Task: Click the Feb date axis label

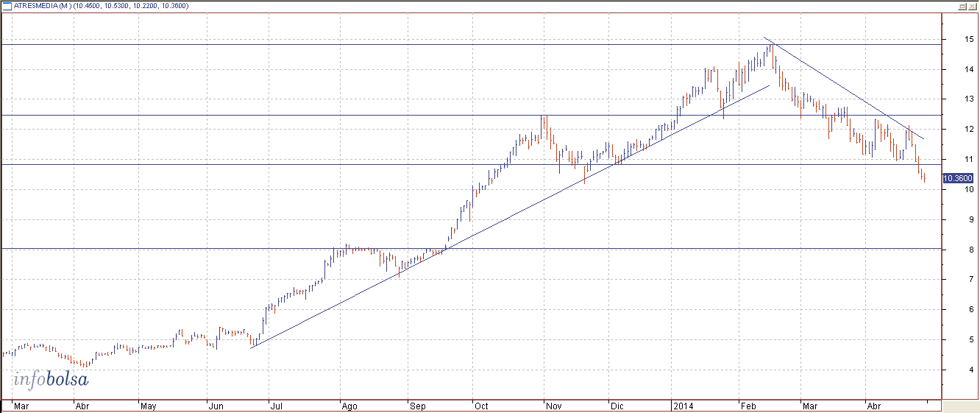Action: pos(748,406)
